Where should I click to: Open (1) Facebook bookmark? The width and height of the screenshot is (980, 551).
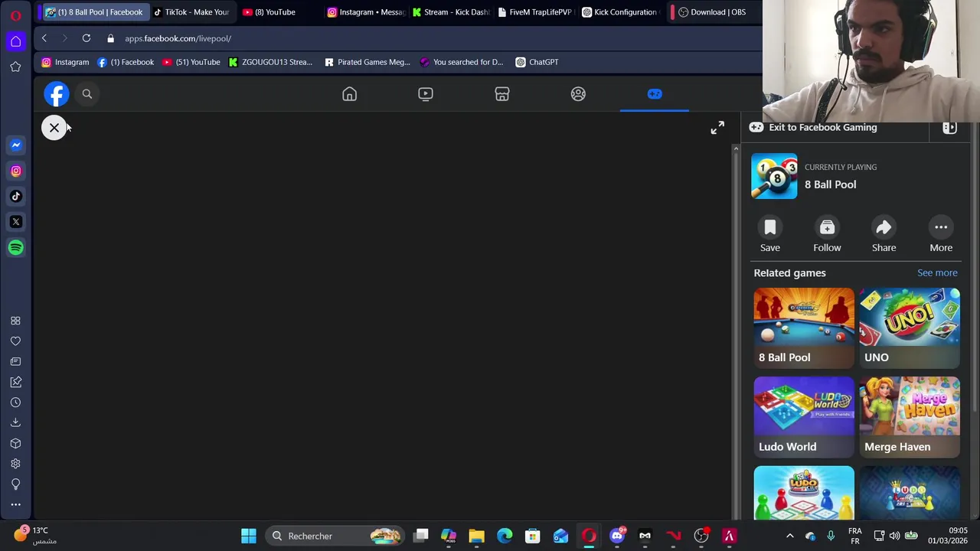pos(126,62)
